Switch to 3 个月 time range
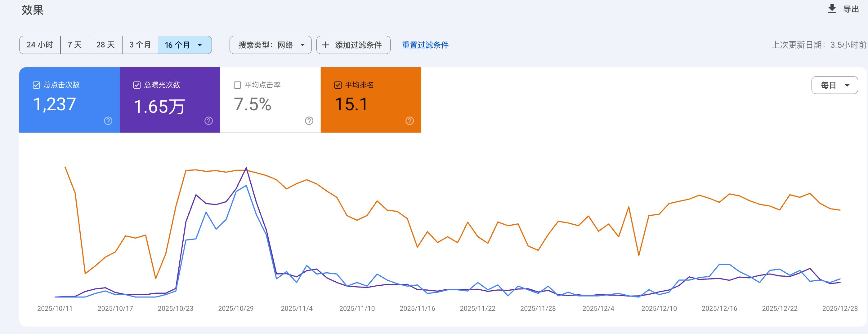Screen dimensions: 868x334 pyautogui.click(x=140, y=45)
